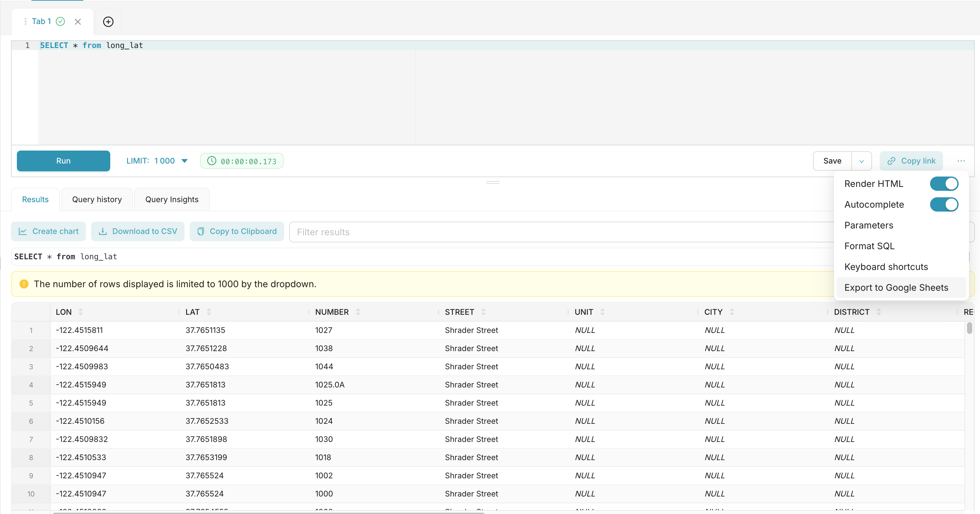
Task: Open a new query tab with the plus icon
Action: coord(108,22)
